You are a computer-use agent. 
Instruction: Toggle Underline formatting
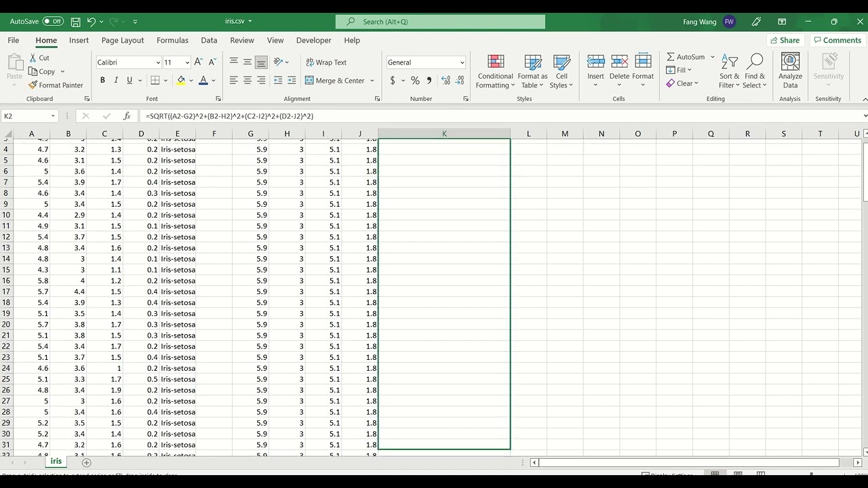130,80
